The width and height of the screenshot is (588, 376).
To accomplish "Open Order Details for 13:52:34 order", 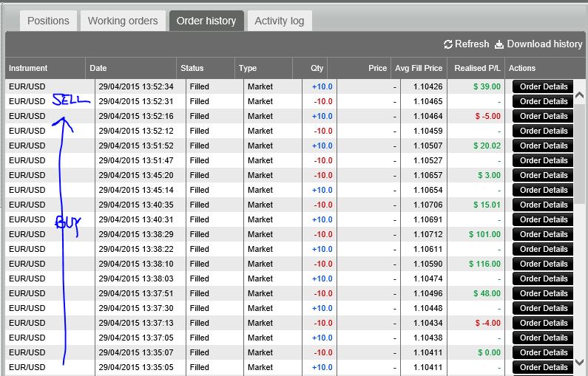I will tap(543, 86).
